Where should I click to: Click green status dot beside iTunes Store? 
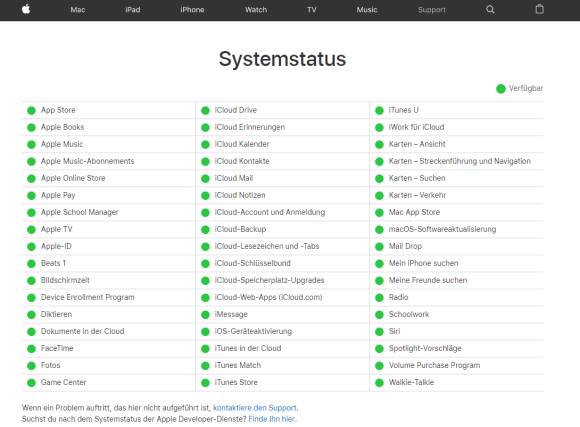(x=205, y=383)
